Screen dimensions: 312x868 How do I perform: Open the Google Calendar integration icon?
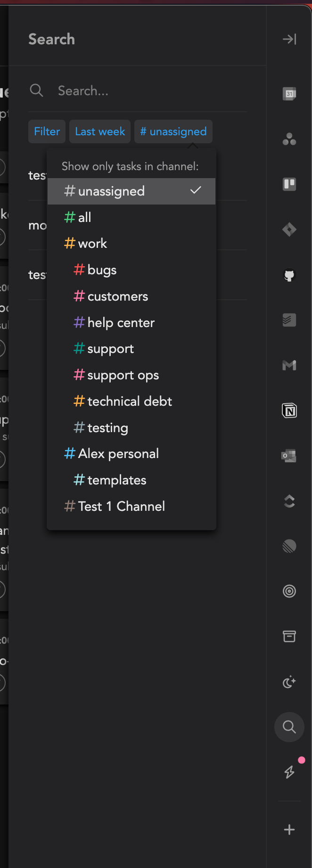coord(289,94)
